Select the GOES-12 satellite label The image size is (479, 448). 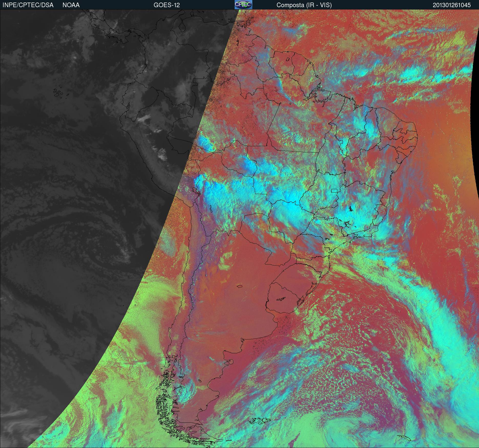167,5
